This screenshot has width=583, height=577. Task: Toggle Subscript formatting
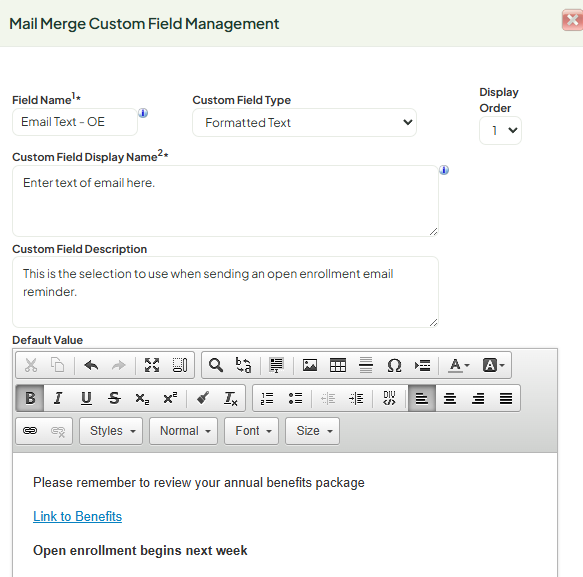[142, 398]
